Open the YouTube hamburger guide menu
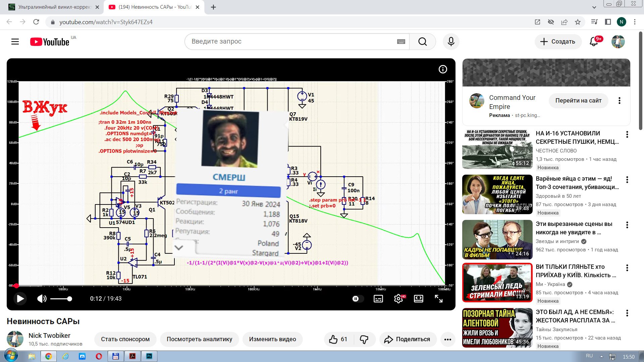Viewport: 644px width, 362px height. [x=15, y=42]
